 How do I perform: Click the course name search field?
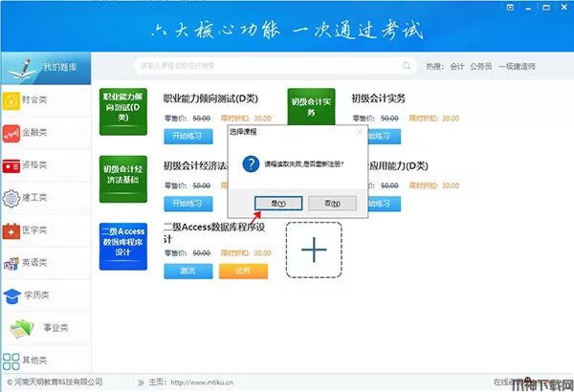tap(276, 66)
